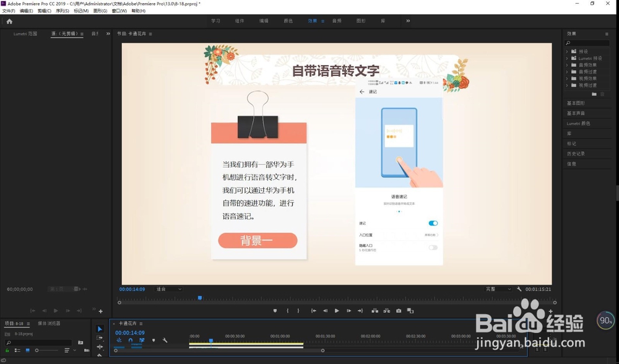Expand the 音频效果 folder
This screenshot has height=364, width=619.
pos(567,65)
